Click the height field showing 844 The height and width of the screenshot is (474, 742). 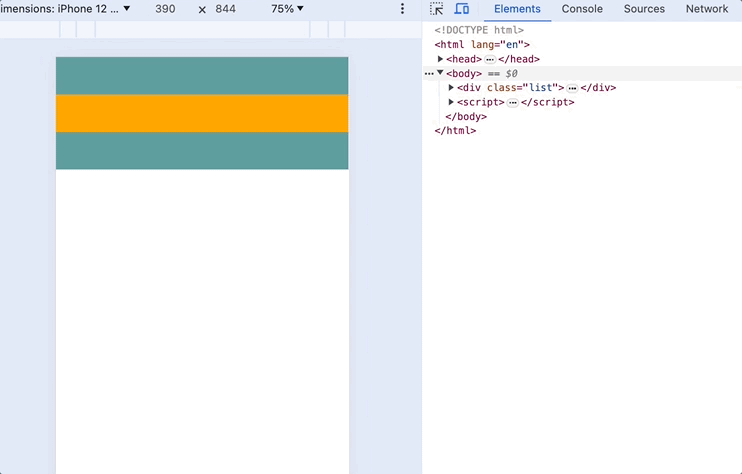[x=225, y=9]
